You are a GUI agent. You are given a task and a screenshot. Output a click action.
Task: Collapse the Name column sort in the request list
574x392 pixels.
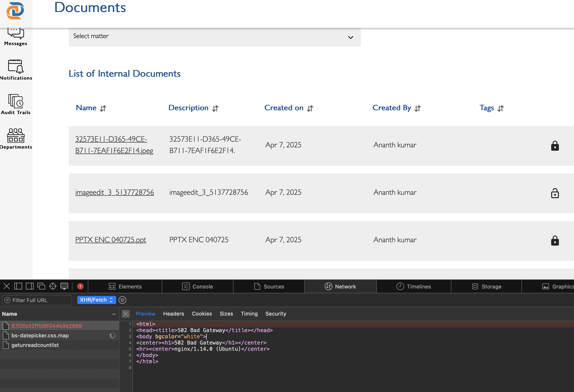(x=114, y=314)
